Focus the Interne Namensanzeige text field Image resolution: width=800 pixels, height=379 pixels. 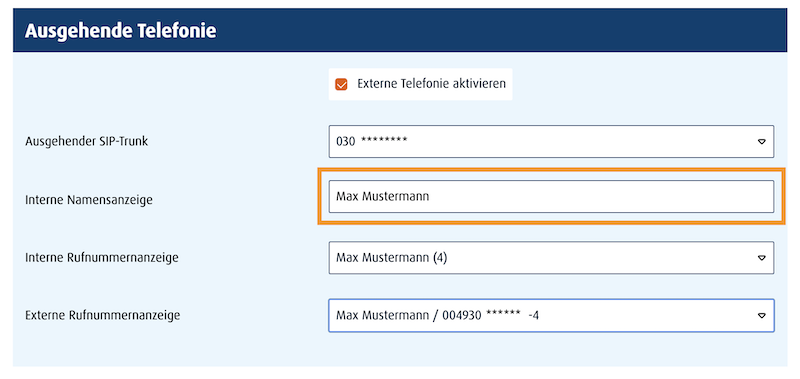pyautogui.click(x=551, y=196)
